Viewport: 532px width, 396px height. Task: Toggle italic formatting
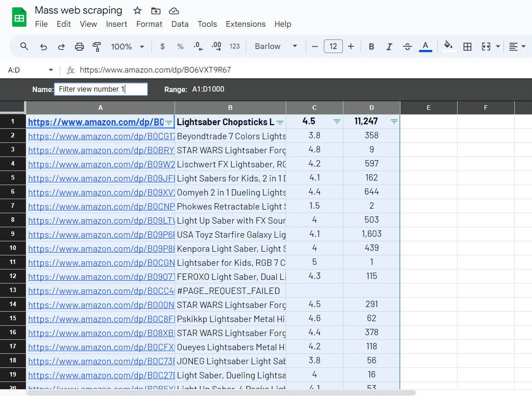tap(389, 47)
